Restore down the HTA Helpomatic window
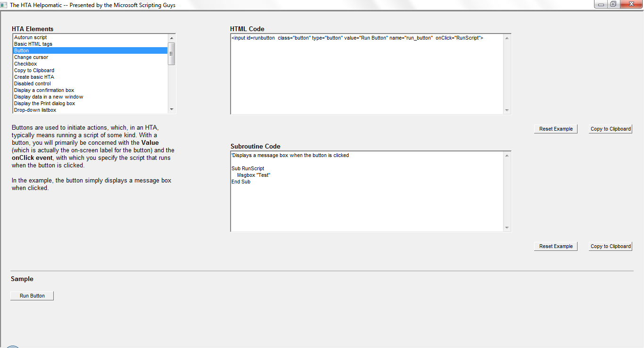 pos(613,4)
